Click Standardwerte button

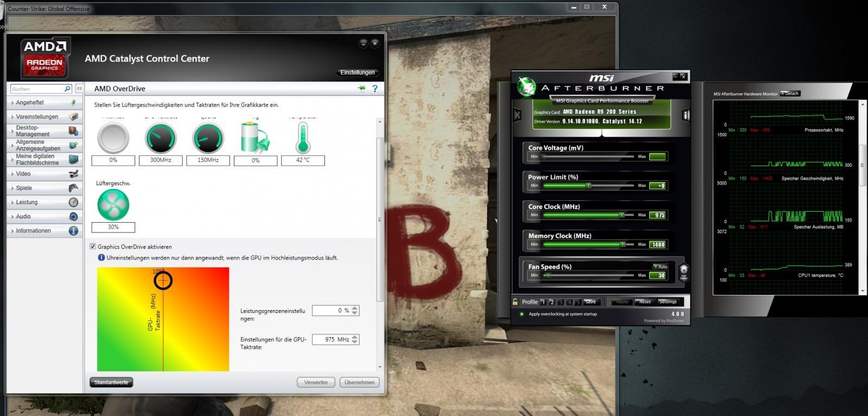pyautogui.click(x=111, y=382)
